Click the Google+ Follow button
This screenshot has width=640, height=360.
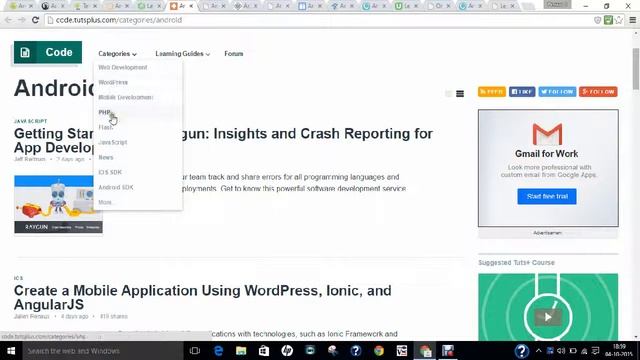[598, 92]
